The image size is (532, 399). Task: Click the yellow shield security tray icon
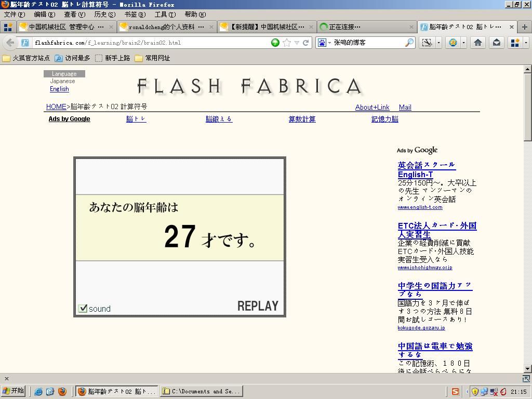[x=475, y=392]
